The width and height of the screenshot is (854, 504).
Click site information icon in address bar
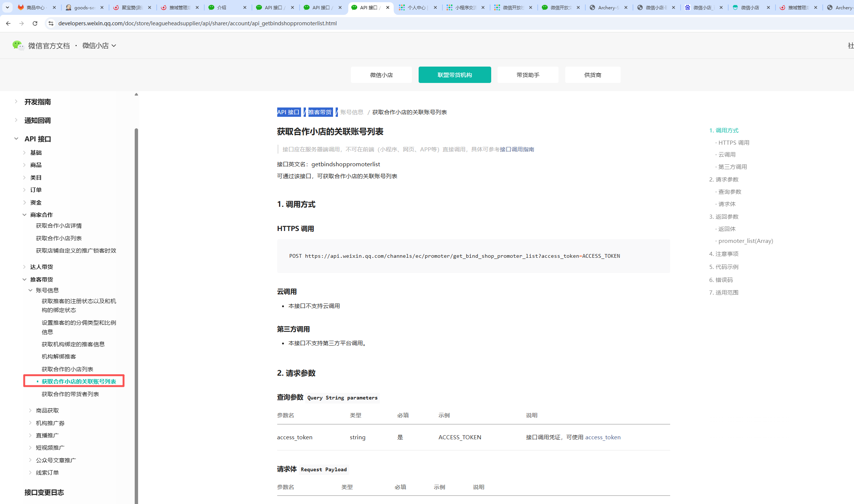point(51,23)
